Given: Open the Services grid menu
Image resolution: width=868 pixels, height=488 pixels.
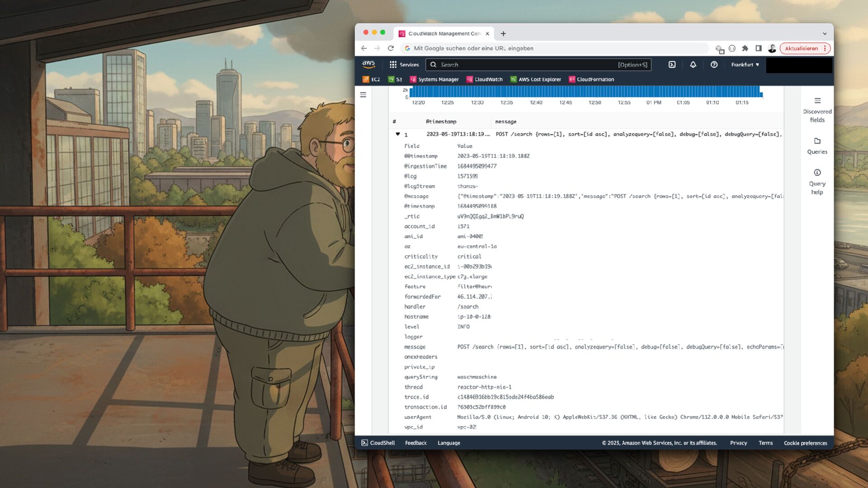Looking at the screenshot, I should [x=404, y=65].
